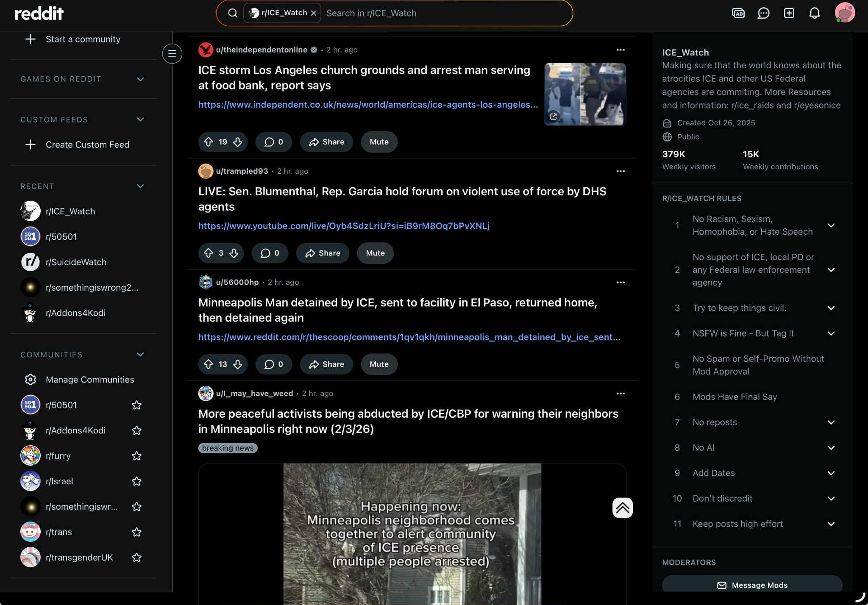Click the create post plus icon

click(x=789, y=13)
